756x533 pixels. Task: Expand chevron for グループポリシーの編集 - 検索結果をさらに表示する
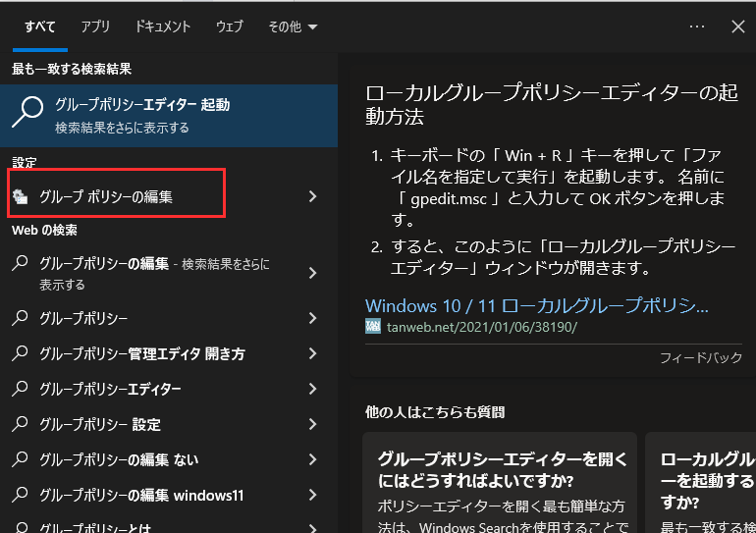pos(312,273)
